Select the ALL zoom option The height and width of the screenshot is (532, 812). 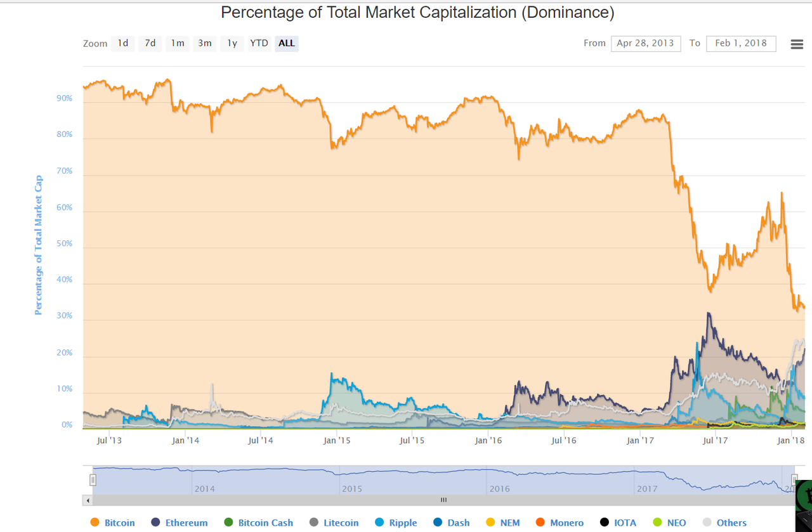point(287,43)
